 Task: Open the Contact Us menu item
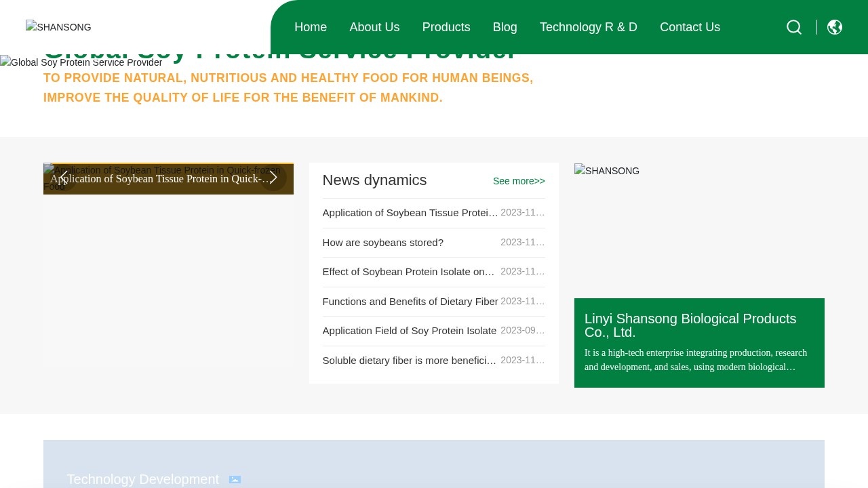[690, 27]
